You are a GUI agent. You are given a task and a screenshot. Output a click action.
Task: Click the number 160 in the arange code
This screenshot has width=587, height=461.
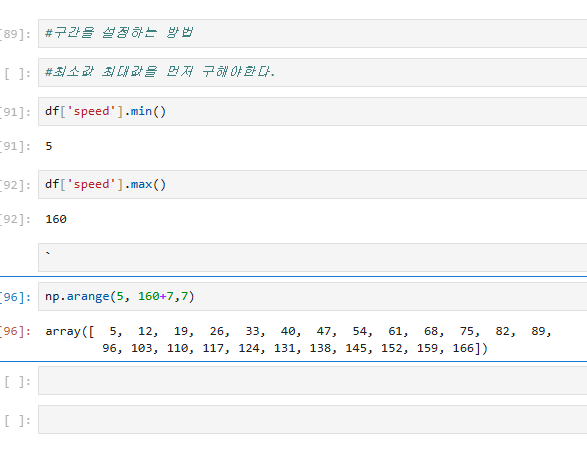point(149,296)
